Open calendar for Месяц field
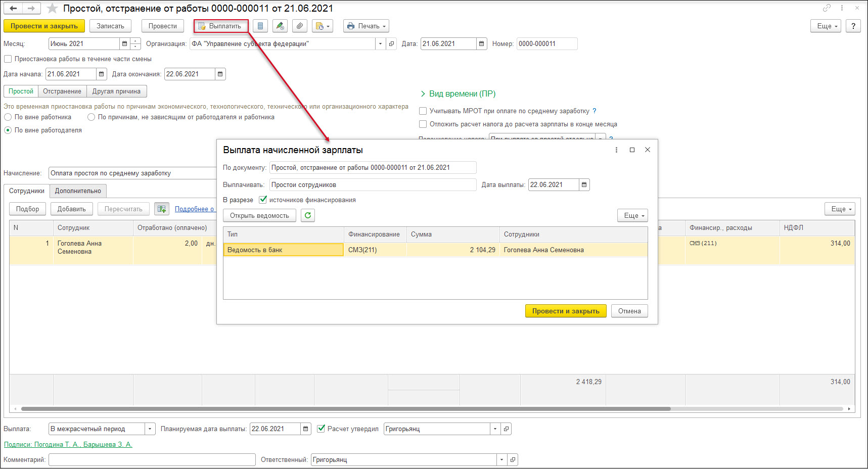Viewport: 868px width, 469px height. [x=125, y=44]
